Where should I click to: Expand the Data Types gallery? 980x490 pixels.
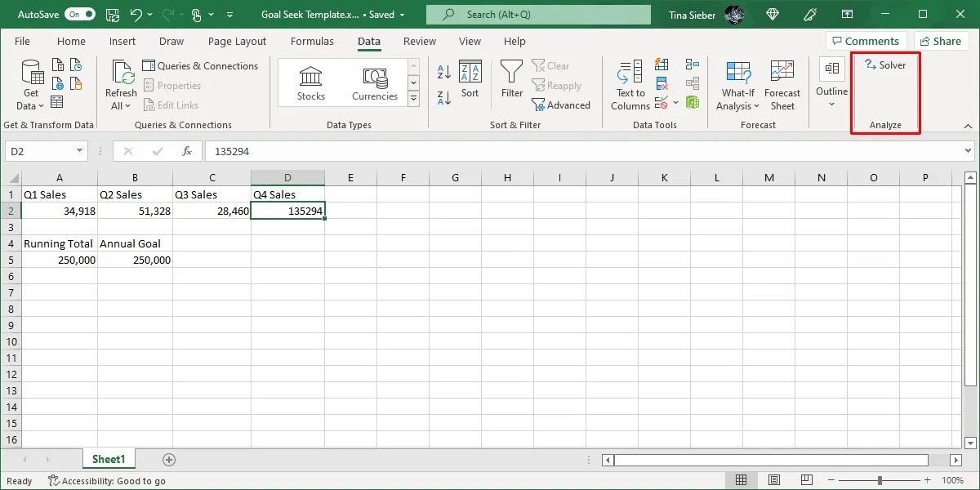click(x=413, y=98)
